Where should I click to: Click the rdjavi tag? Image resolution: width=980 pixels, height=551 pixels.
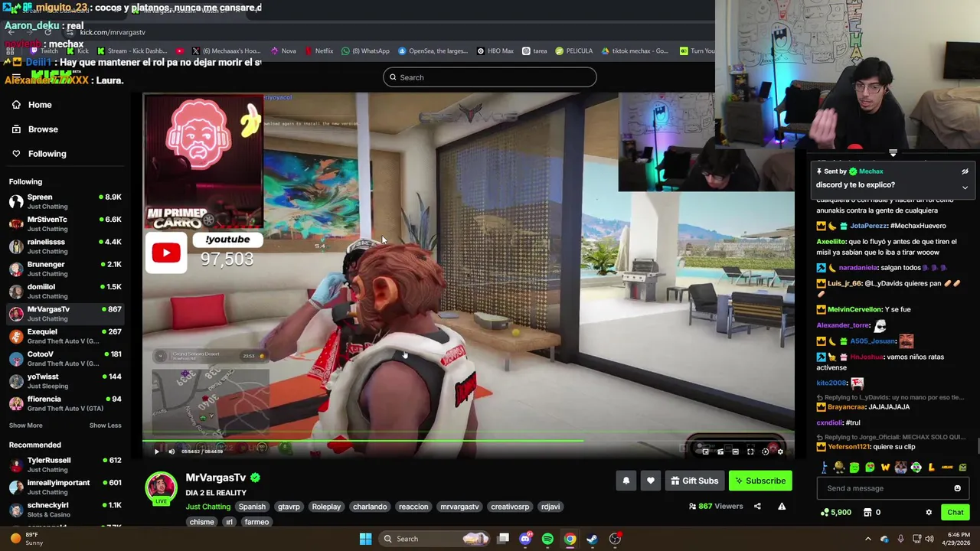point(550,507)
